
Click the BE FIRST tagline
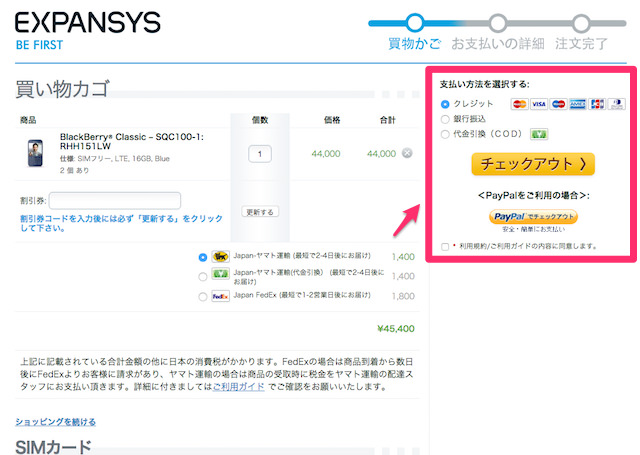click(39, 45)
